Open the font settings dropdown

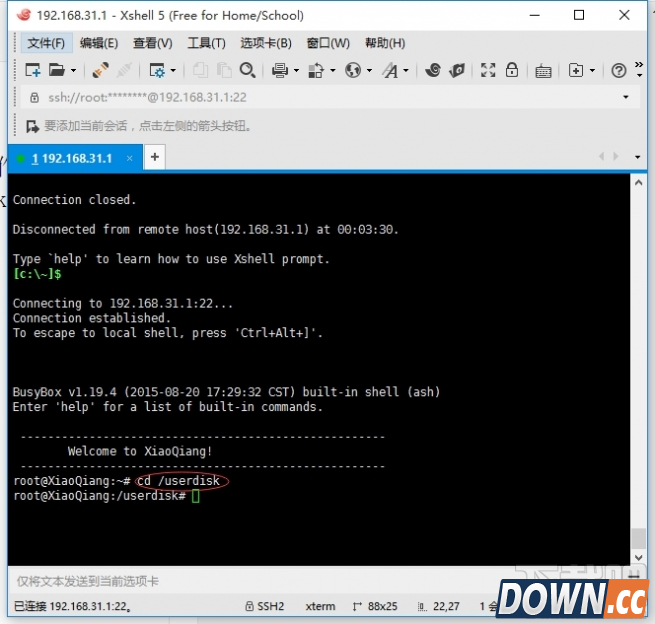[x=405, y=71]
